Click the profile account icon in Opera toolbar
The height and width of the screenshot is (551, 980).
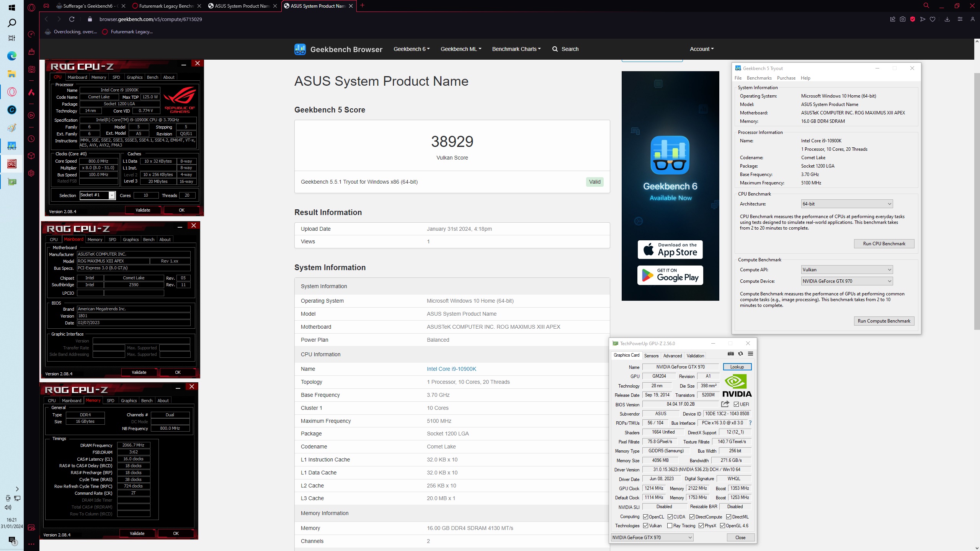point(972,19)
